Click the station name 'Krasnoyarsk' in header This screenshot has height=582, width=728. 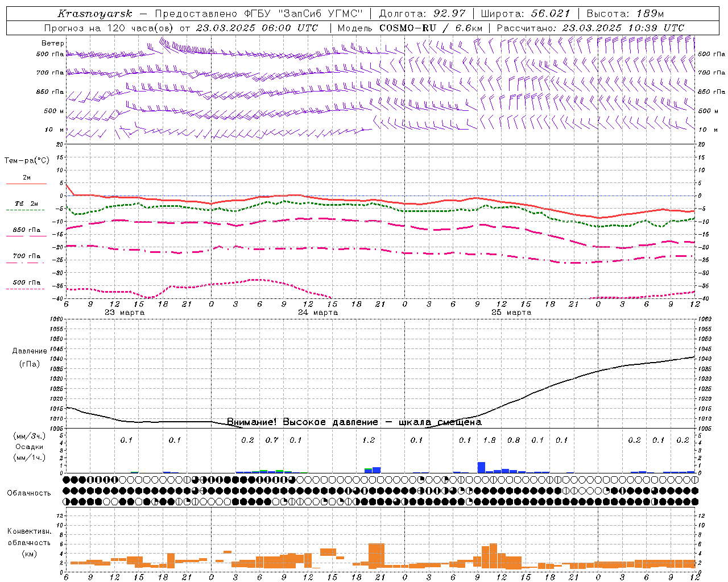pyautogui.click(x=94, y=14)
